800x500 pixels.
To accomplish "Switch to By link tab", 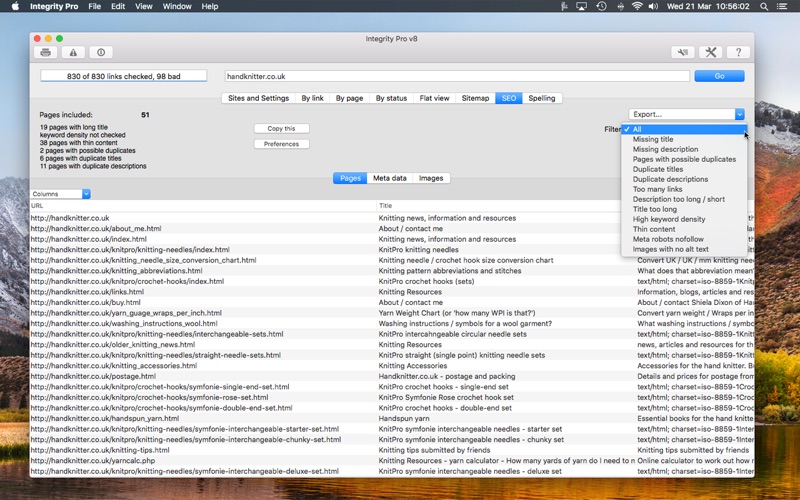I will tap(312, 98).
